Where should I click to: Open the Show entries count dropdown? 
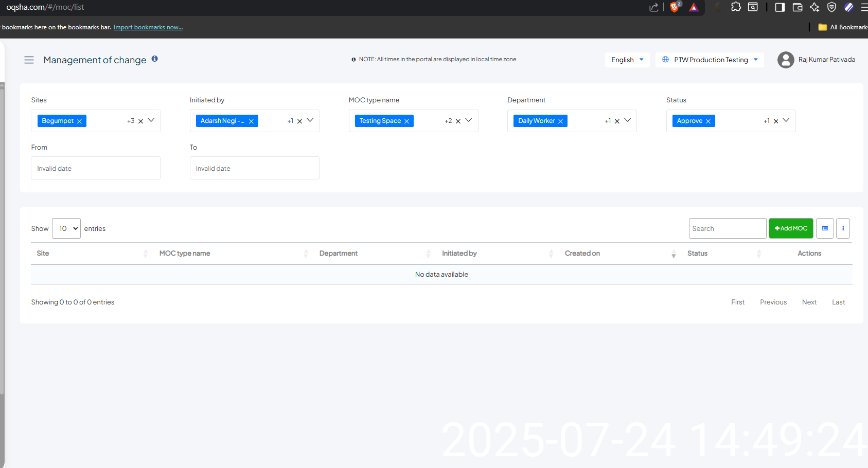[66, 228]
